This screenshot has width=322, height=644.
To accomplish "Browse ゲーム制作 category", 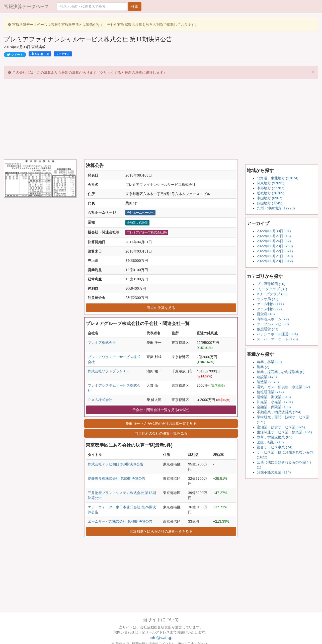I will (270, 304).
